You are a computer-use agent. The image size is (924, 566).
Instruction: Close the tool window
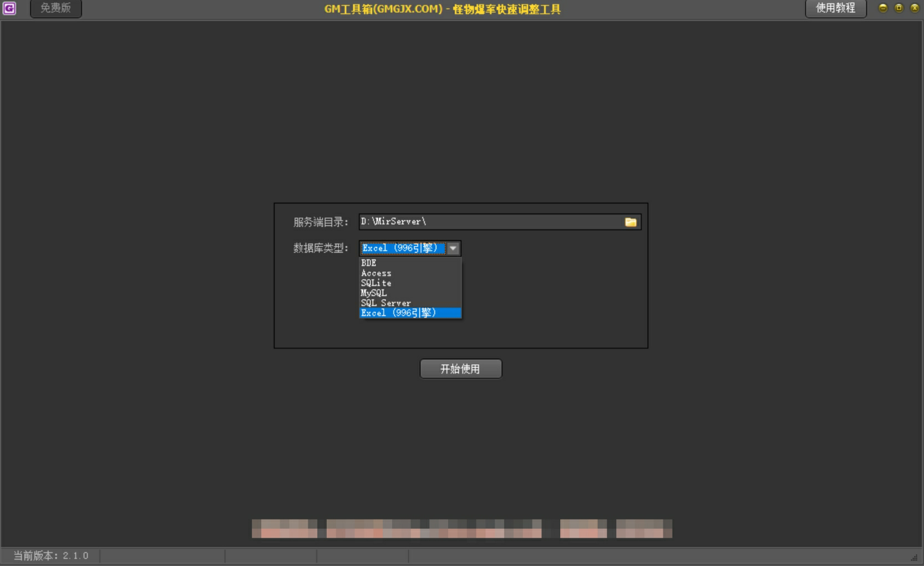point(915,8)
